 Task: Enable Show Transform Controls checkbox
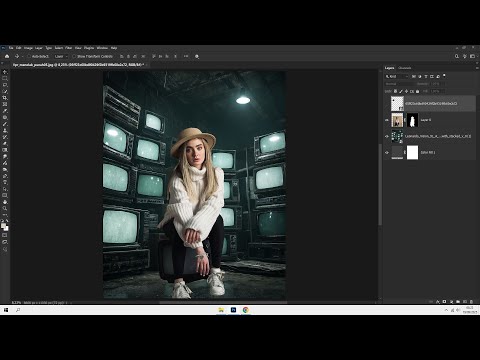74,57
